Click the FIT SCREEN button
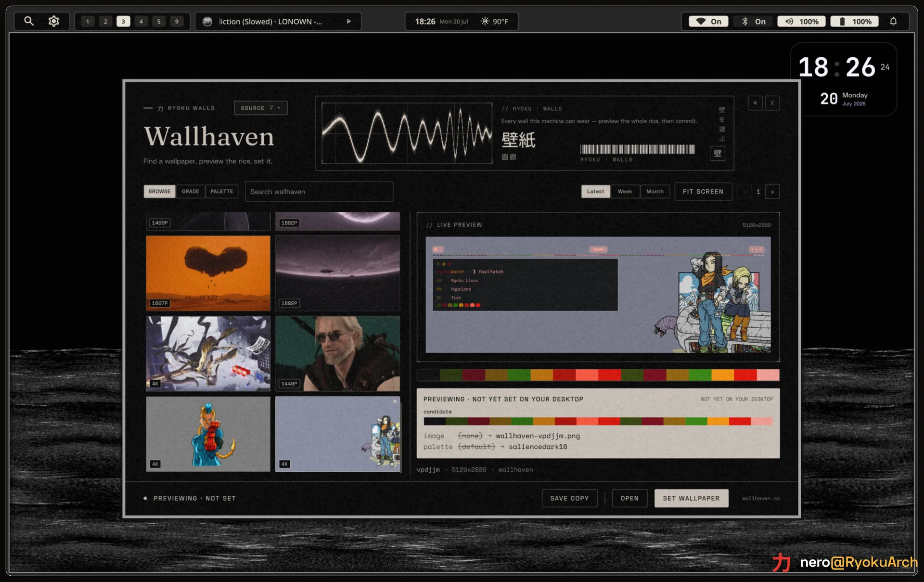The image size is (924, 582). 703,192
